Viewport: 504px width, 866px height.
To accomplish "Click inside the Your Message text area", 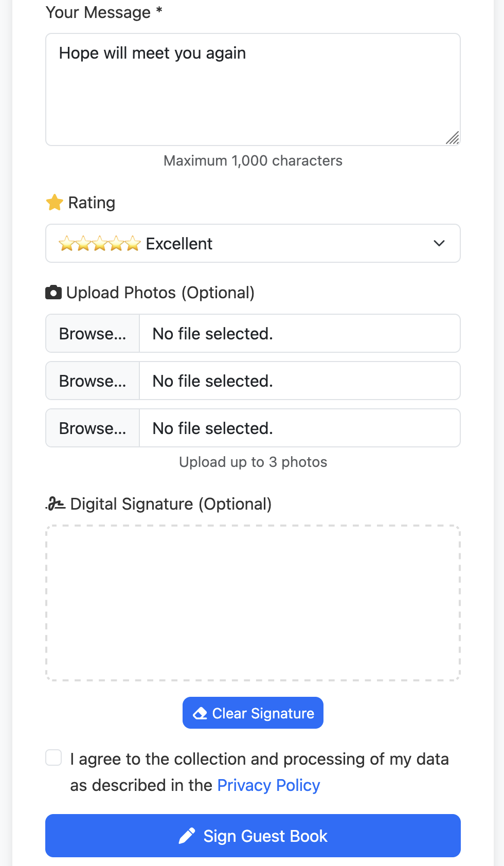I will (x=252, y=89).
